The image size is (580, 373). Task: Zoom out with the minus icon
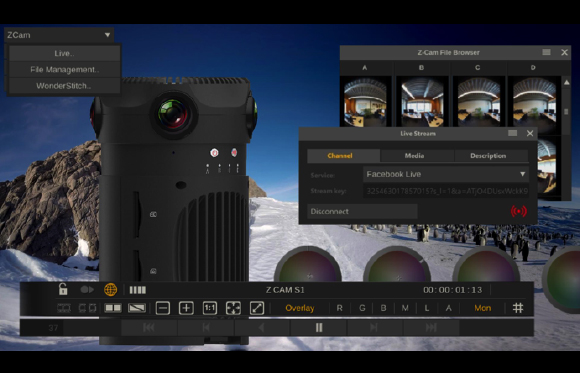(163, 308)
